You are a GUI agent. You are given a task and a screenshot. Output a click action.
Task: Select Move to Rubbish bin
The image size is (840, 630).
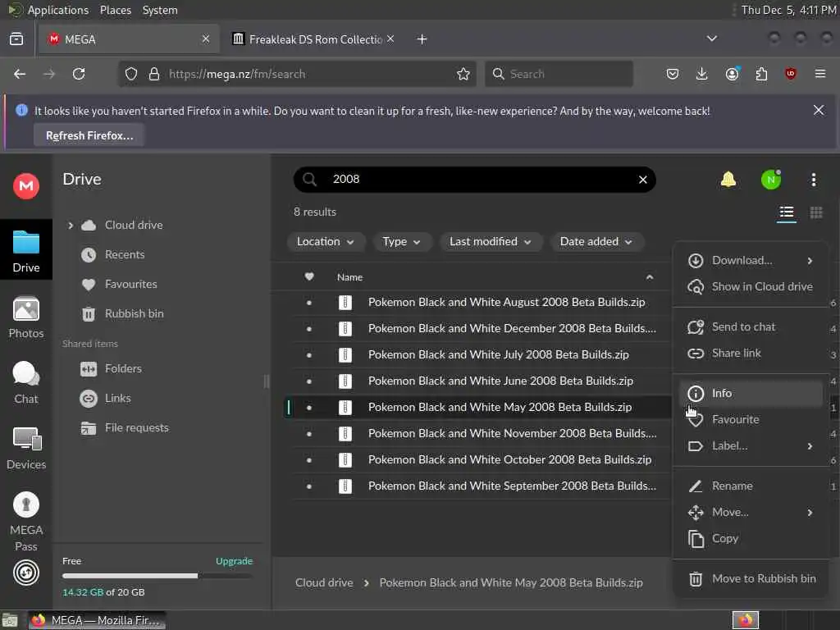751,578
